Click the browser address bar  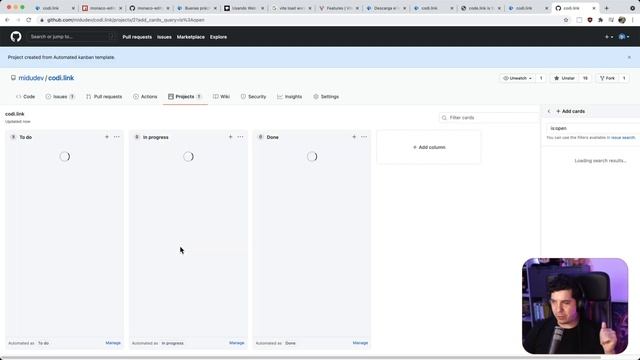pyautogui.click(x=302, y=20)
